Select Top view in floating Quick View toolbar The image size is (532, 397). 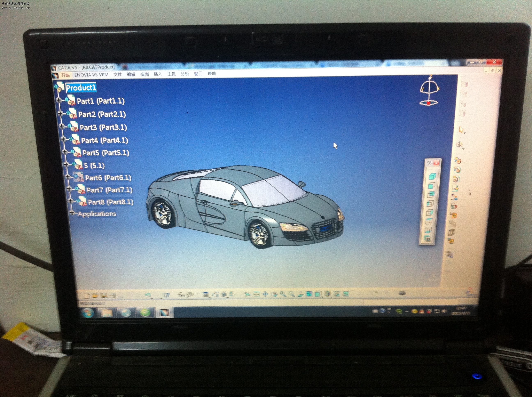[429, 221]
